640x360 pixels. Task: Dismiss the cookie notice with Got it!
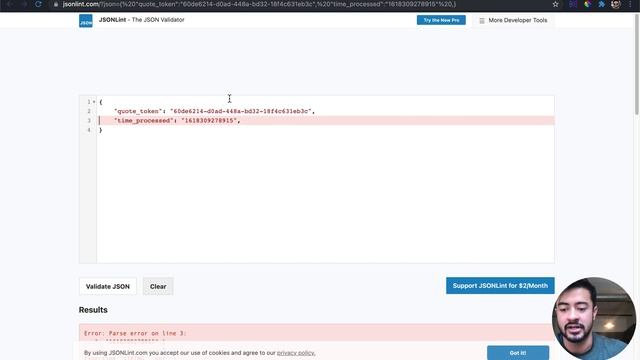(518, 353)
